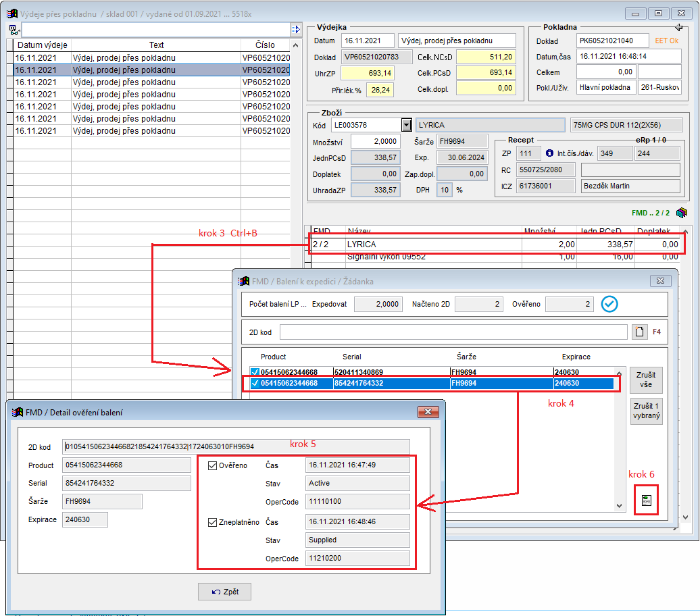Click the Expedovat field showing 2,0000
The width and height of the screenshot is (700, 616).
point(378,304)
